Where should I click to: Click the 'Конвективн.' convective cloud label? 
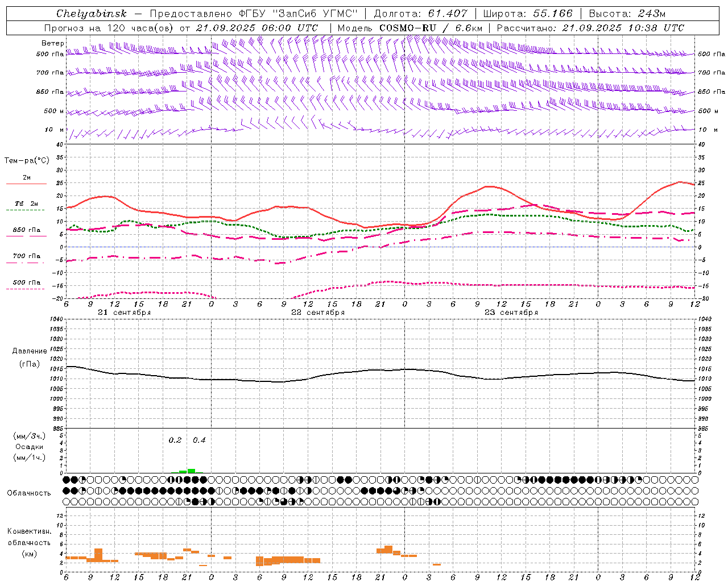(x=30, y=531)
